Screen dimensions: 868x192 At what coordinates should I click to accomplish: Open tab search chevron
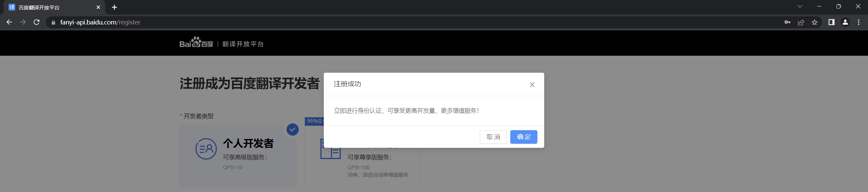pos(800,6)
